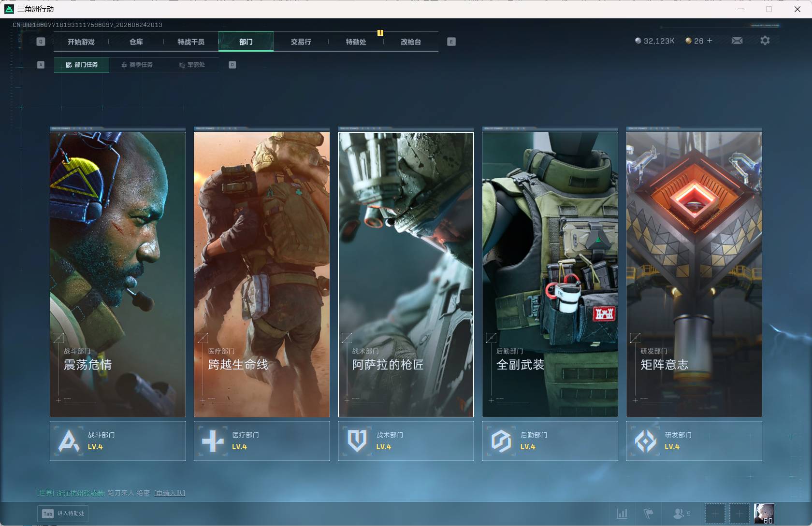The width and height of the screenshot is (812, 526).
Task: Click the Q key hint icon
Action: pyautogui.click(x=41, y=42)
